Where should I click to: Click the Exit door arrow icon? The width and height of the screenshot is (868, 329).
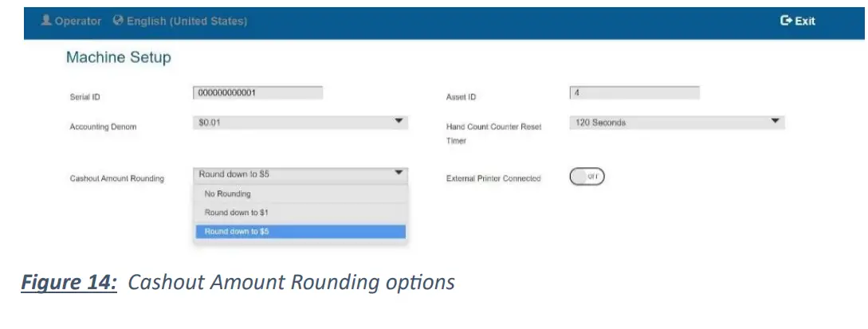[786, 21]
